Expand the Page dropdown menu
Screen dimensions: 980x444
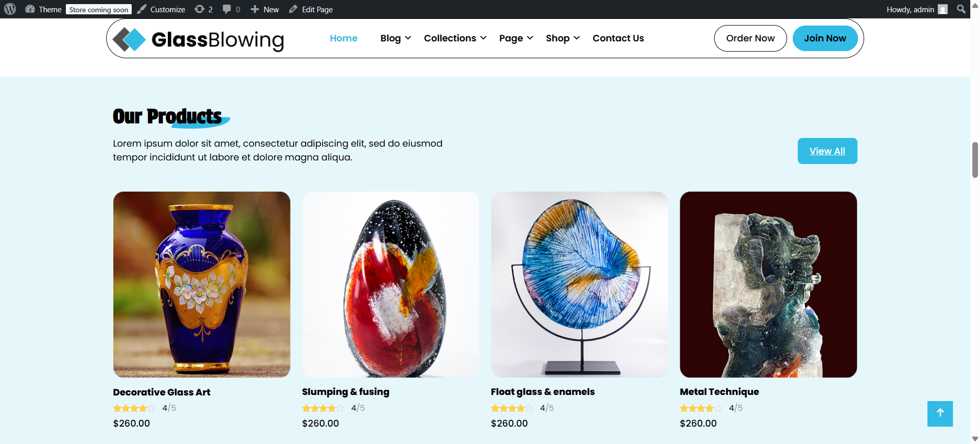516,38
